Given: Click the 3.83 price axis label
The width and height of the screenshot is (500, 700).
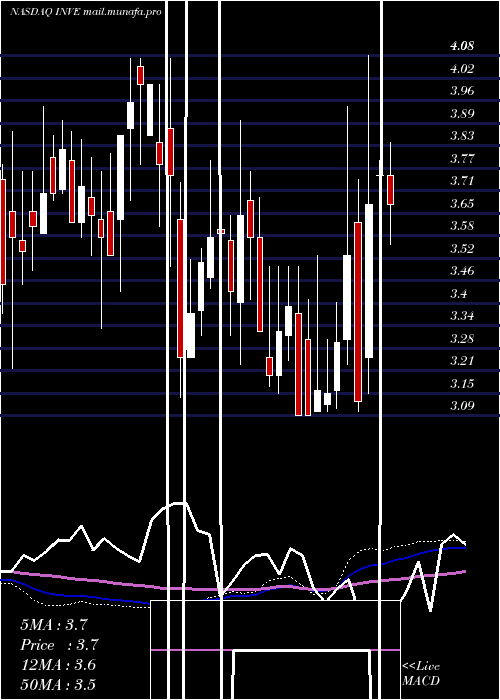Looking at the screenshot, I should click(462, 136).
